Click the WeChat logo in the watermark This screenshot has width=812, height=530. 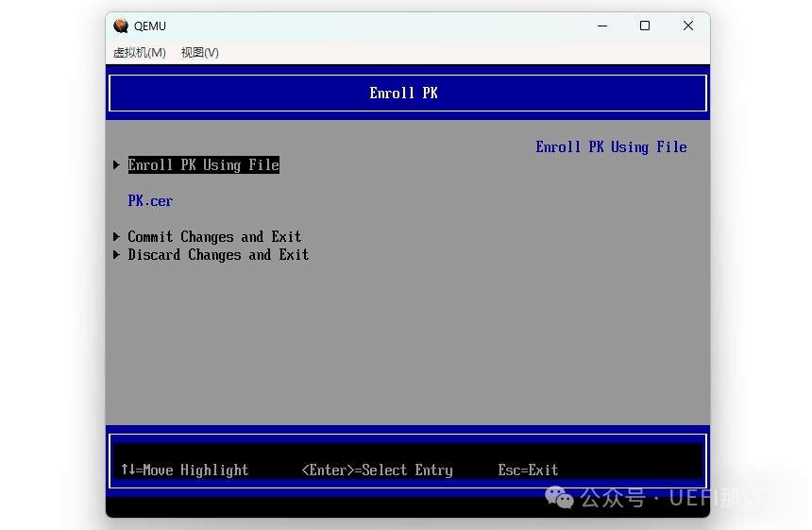560,497
